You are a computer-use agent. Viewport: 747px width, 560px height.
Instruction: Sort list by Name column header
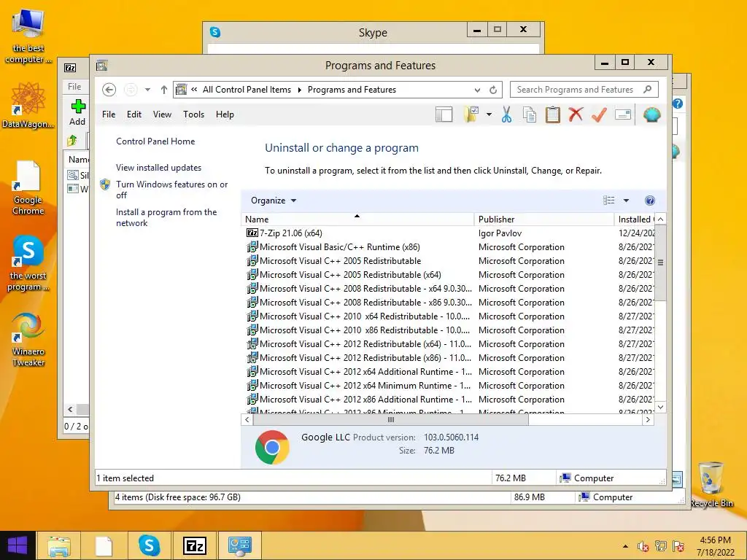point(357,219)
